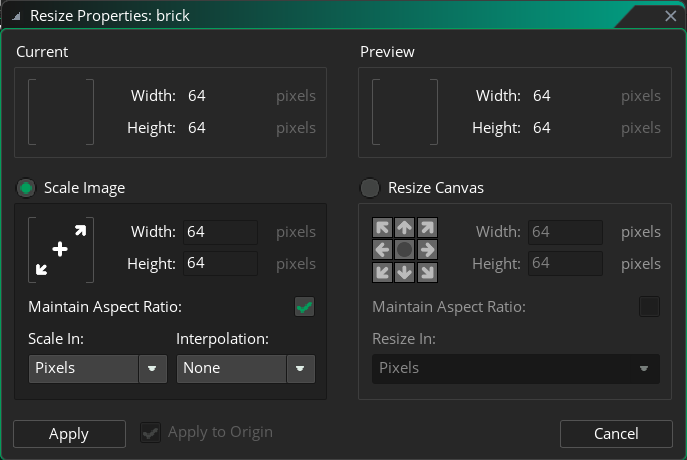Click bottom-left anchor arrow in grid

[382, 272]
